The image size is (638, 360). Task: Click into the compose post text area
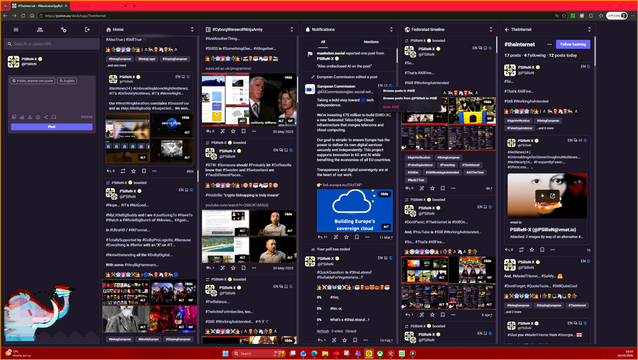[52, 98]
